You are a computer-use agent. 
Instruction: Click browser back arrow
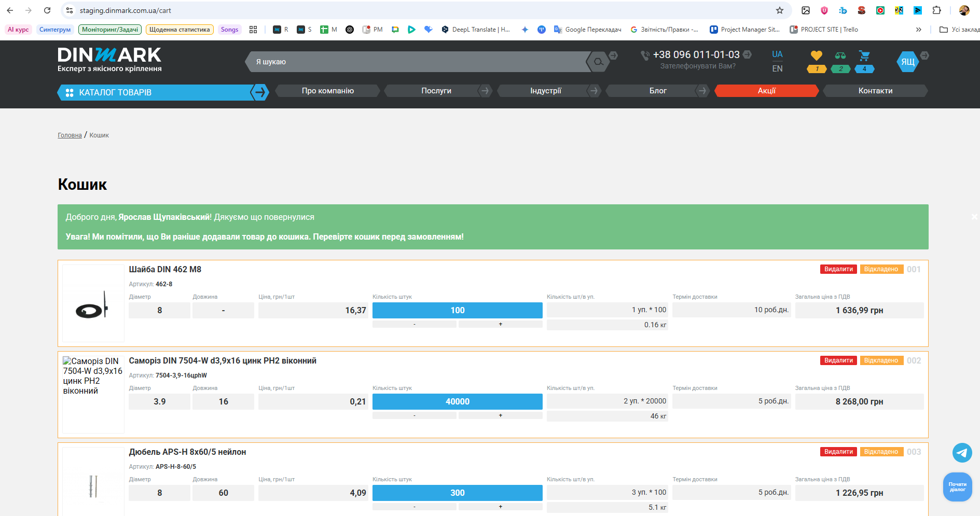[x=10, y=10]
